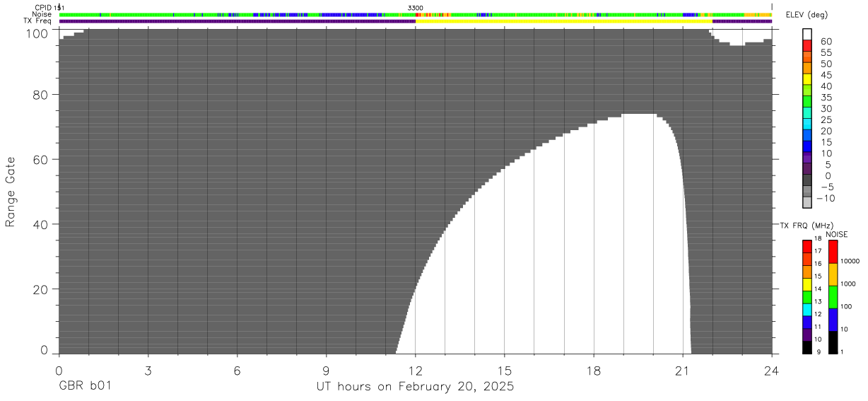Click the 18 tick on UT hours axis
The image size is (868, 401).
pos(593,370)
